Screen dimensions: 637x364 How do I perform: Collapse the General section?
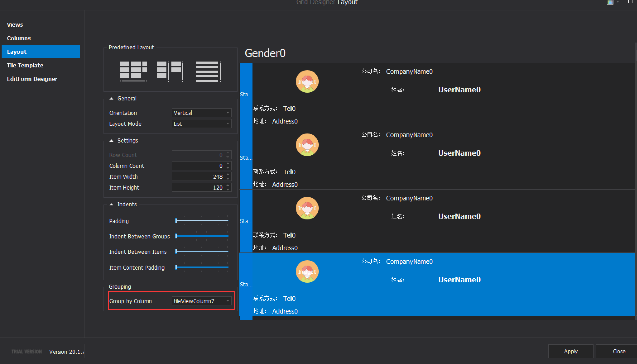tap(112, 98)
